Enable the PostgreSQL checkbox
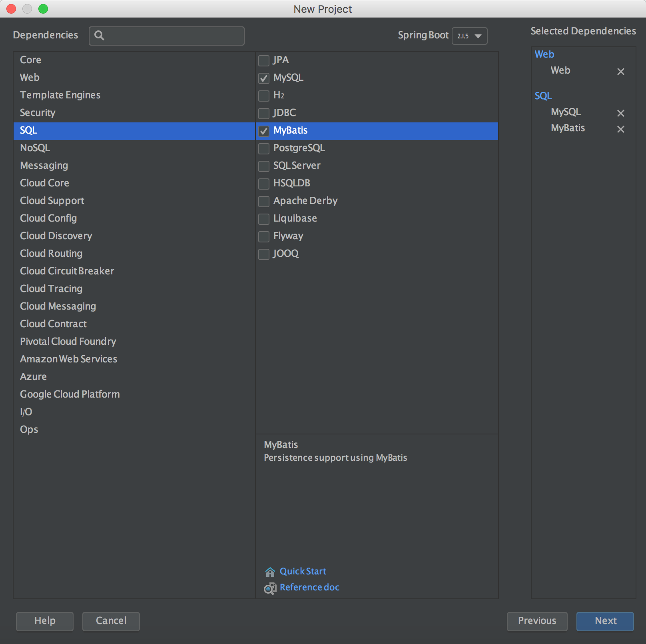 [263, 149]
